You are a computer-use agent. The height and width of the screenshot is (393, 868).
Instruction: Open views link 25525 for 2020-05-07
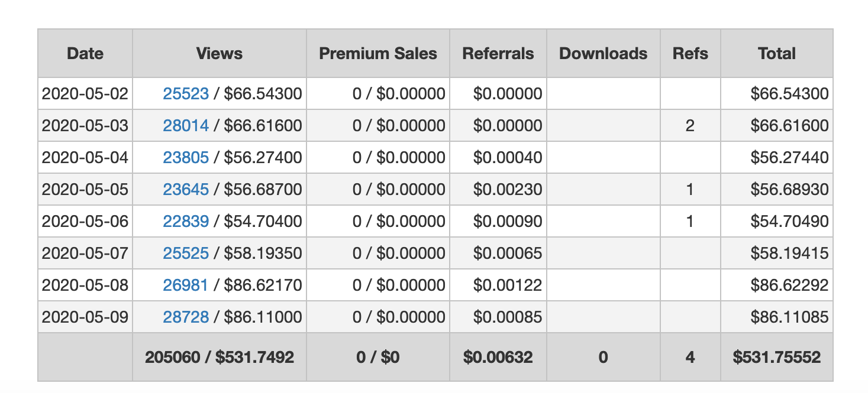pyautogui.click(x=186, y=254)
